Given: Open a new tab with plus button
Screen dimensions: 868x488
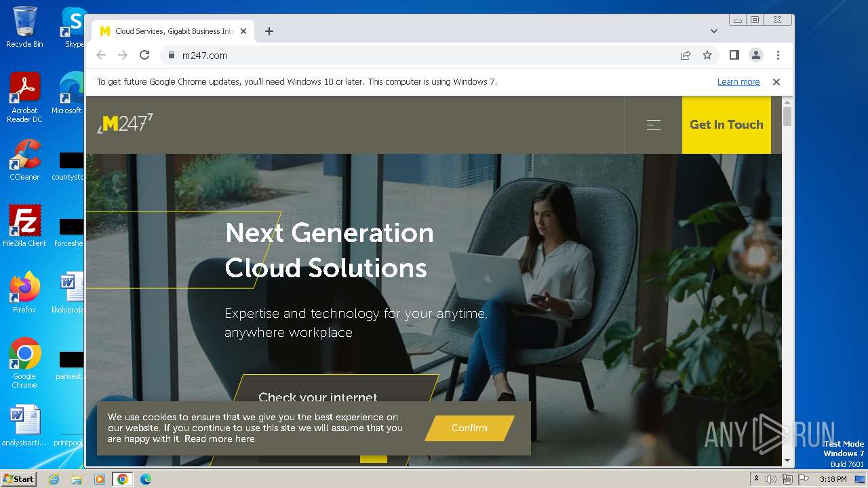Looking at the screenshot, I should click(x=269, y=31).
